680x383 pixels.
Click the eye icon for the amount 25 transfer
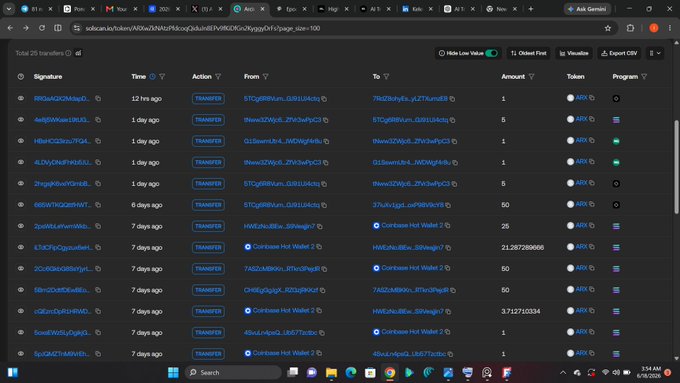20,226
